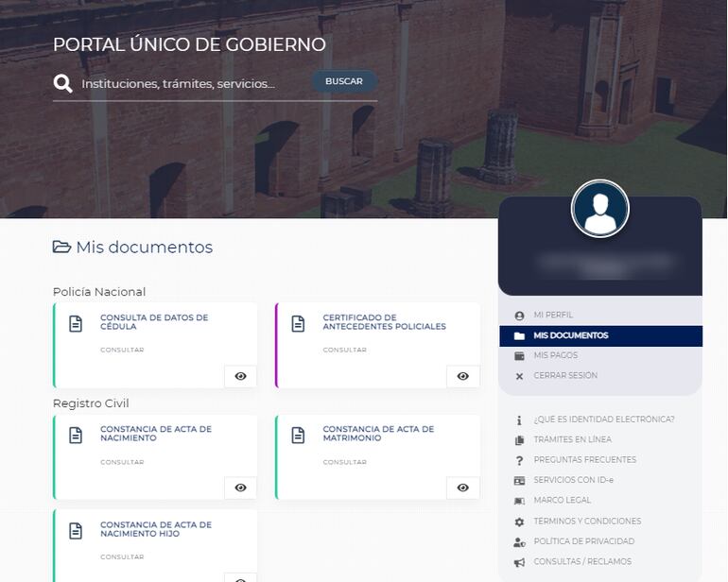The width and height of the screenshot is (728, 582).
Task: Click document icon for Constancia de Acta de Matrimonio
Action: click(298, 436)
